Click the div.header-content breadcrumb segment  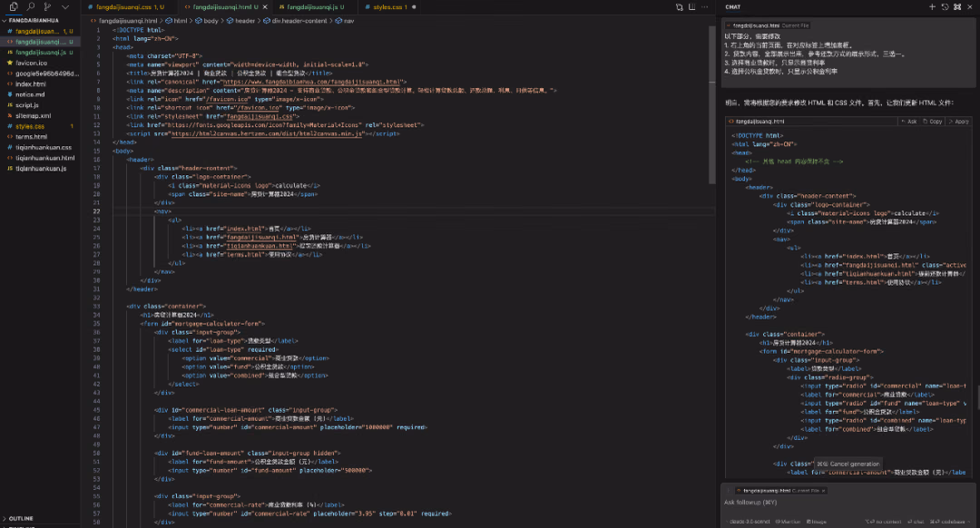pyautogui.click(x=295, y=21)
